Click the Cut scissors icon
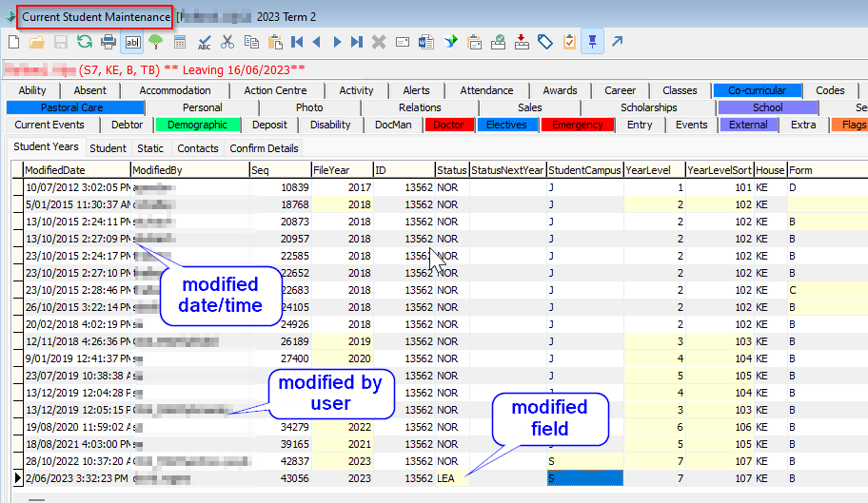The width and height of the screenshot is (868, 503). click(227, 42)
